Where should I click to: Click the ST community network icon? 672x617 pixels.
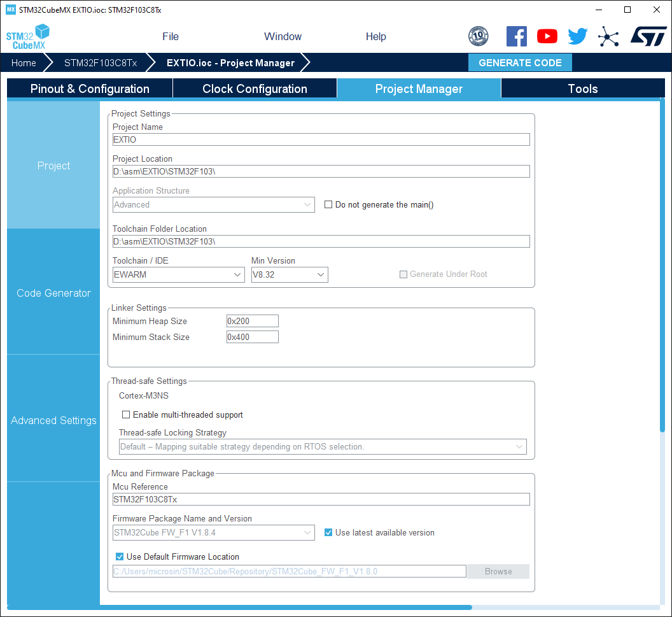click(608, 36)
